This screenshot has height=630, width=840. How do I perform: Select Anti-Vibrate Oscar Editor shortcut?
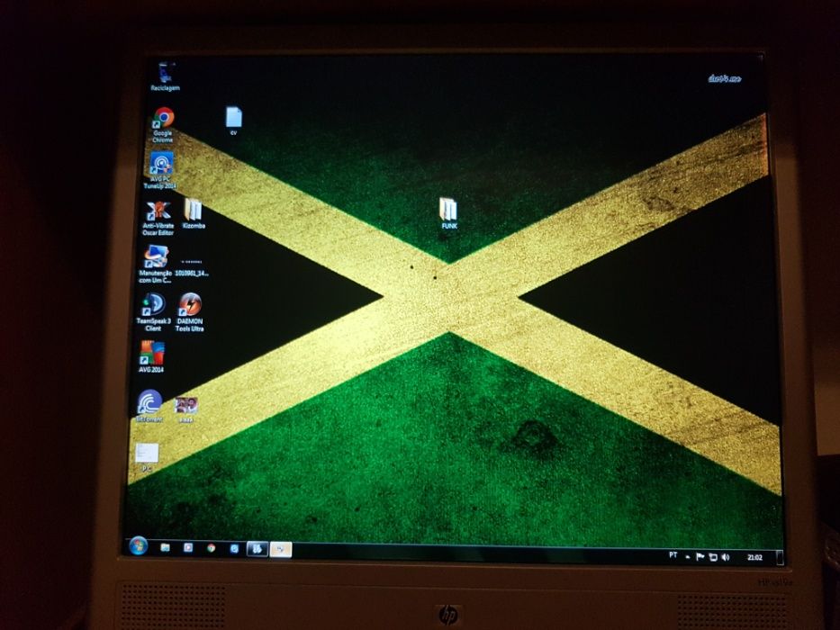[158, 218]
